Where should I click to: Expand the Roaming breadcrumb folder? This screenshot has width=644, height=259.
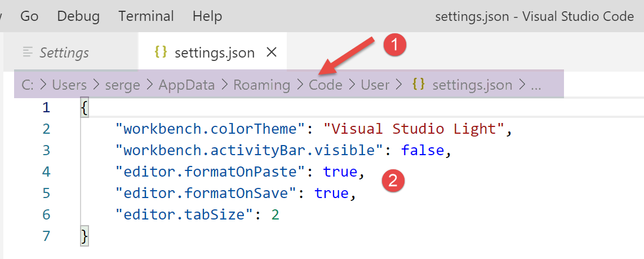261,85
